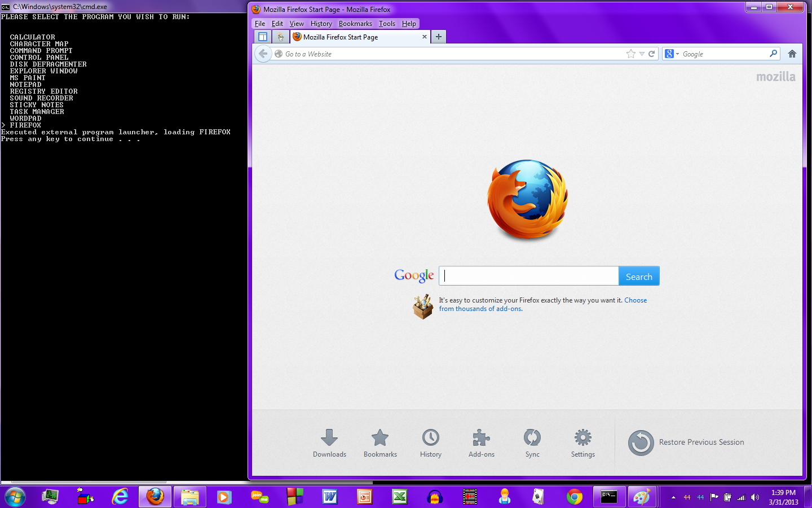Viewport: 812px width, 508px height.
Task: Launch Windows Media Player from the taskbar
Action: point(225,497)
